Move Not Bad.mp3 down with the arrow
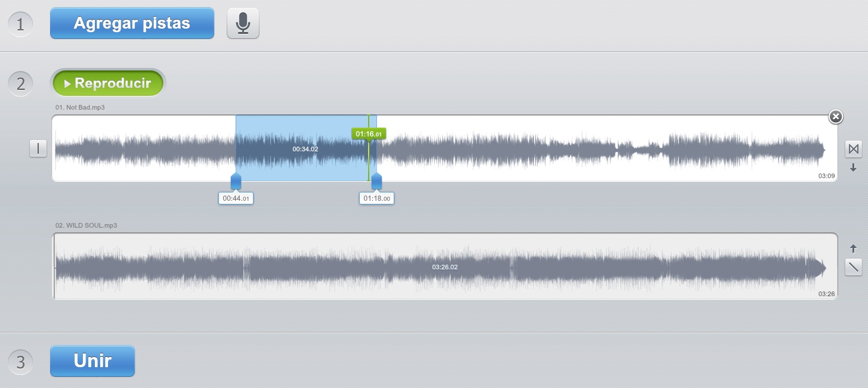Image resolution: width=868 pixels, height=388 pixels. [853, 167]
